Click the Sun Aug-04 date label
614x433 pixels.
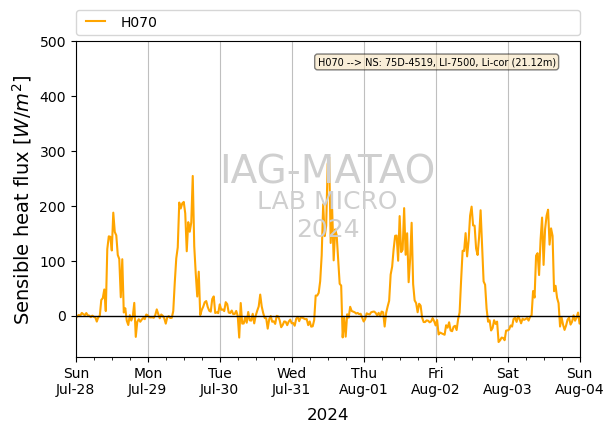[579, 381]
